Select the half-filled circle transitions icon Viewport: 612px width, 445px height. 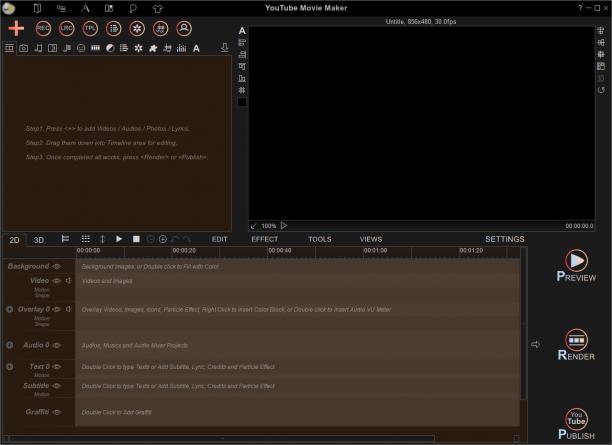click(110, 48)
